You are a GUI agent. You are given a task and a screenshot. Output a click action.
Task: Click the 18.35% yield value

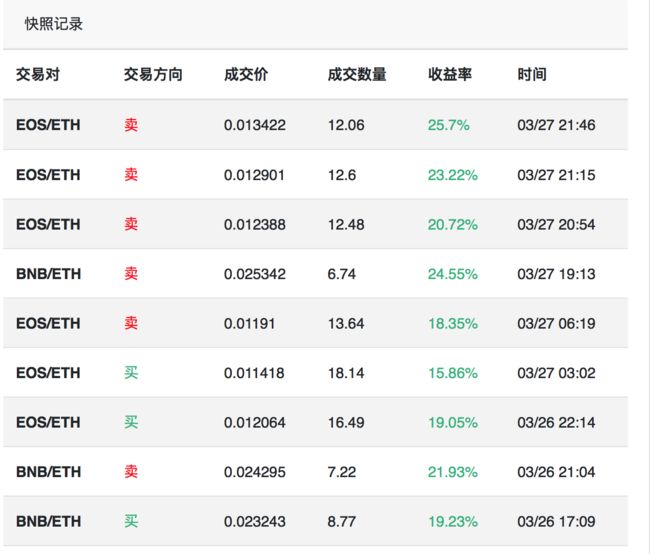pos(453,323)
